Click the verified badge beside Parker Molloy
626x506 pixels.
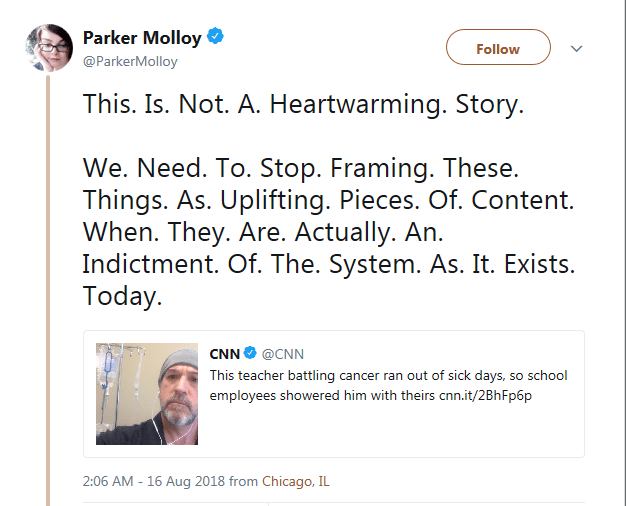(216, 38)
